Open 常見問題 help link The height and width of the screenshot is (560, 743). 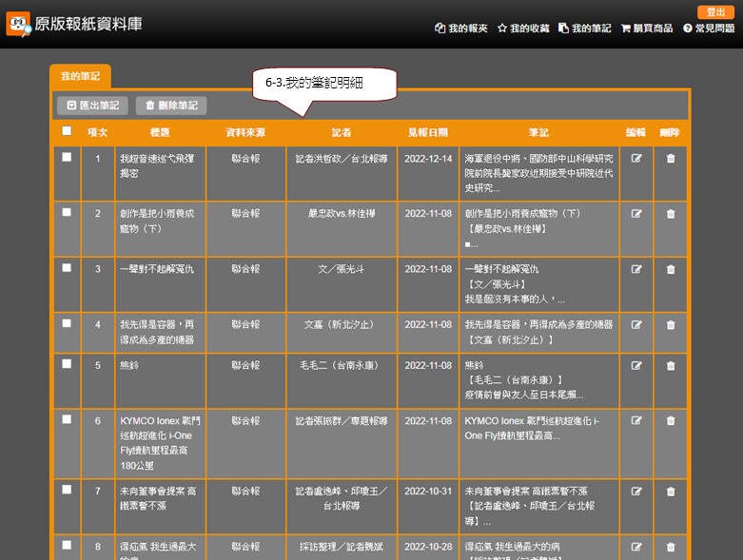708,29
